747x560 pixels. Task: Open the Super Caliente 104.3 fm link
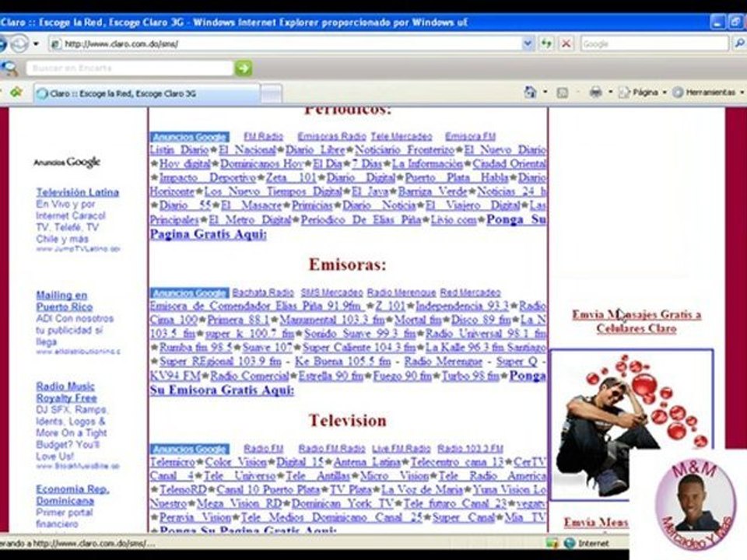pos(359,348)
